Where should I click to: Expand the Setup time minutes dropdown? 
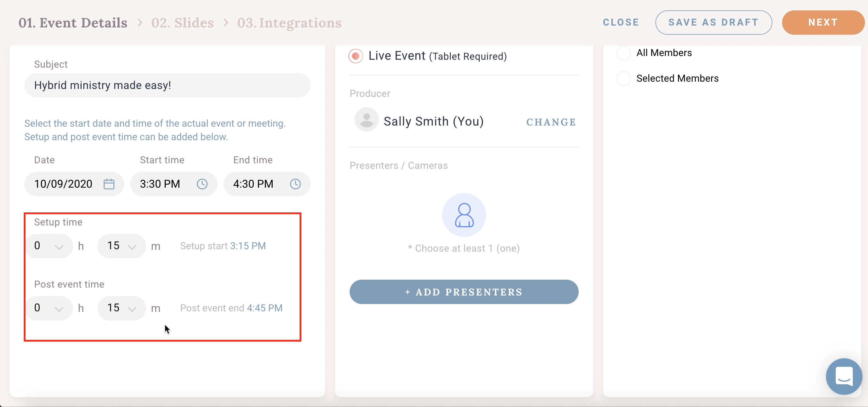click(122, 246)
